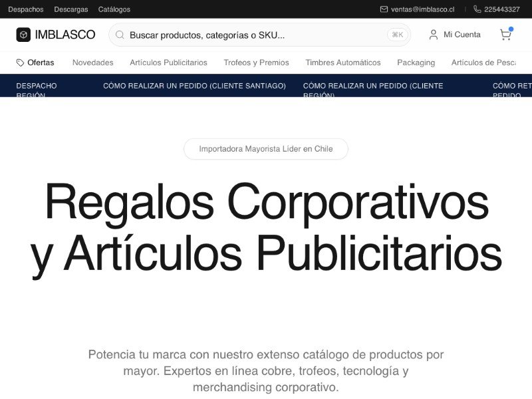Open the shopping cart
Viewport: 532px width, 399px height.
(x=505, y=35)
